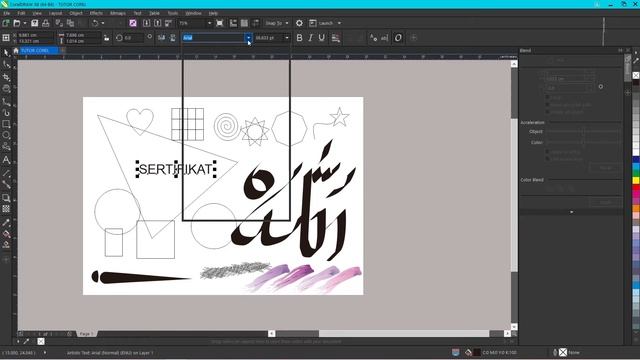Select the Ellipse tool
This screenshot has height=360, width=640.
pyautogui.click(x=6, y=136)
